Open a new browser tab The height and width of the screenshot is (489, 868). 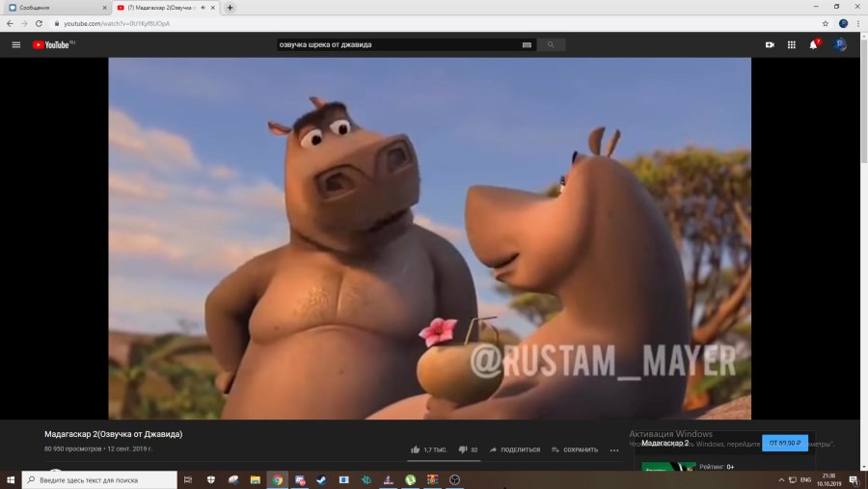[230, 8]
